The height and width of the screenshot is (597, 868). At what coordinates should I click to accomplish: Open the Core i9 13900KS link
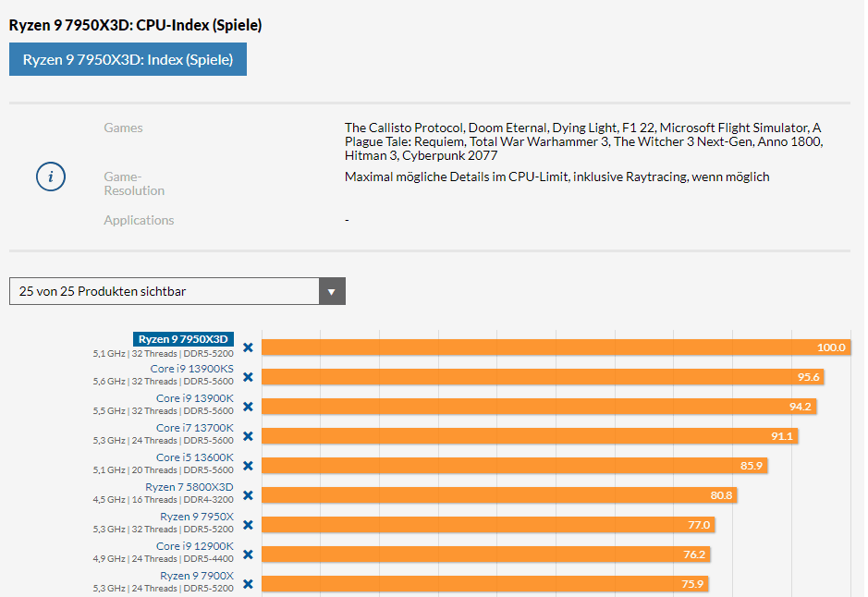pyautogui.click(x=191, y=369)
